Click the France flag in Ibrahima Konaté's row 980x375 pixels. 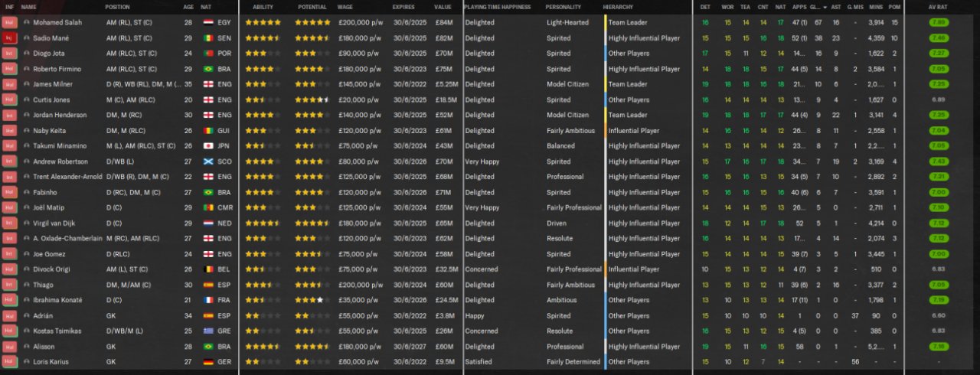[x=208, y=300]
